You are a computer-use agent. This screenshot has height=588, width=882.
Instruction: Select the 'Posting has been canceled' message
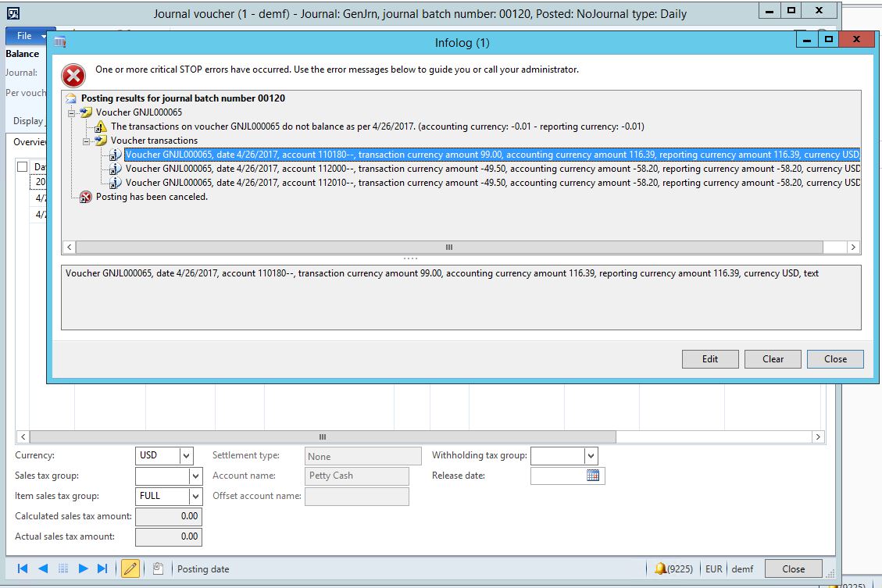152,197
